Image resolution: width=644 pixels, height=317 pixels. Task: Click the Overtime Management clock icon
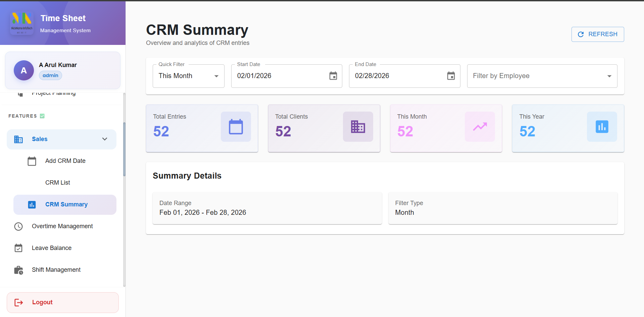click(x=19, y=227)
